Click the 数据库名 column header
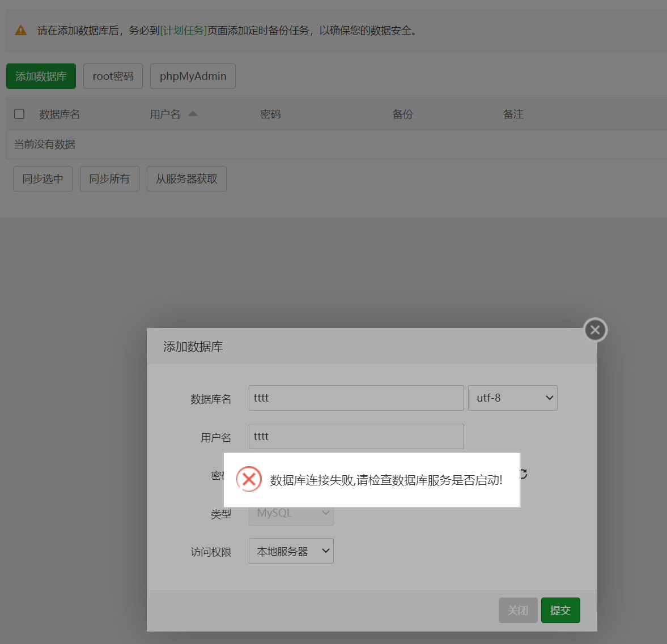Image resolution: width=667 pixels, height=644 pixels. [x=60, y=114]
